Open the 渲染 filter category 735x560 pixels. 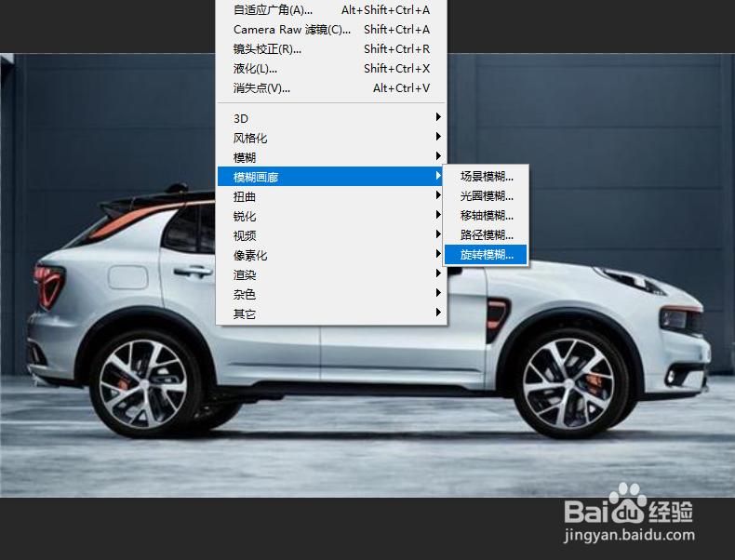tap(330, 274)
